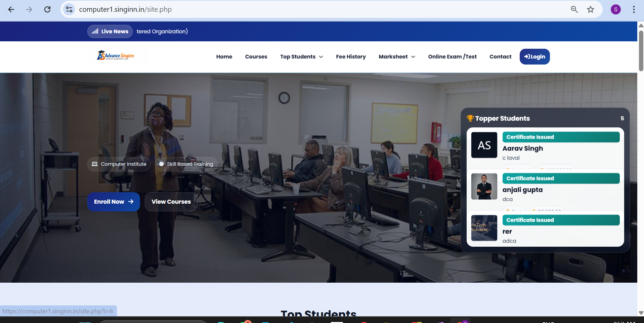Viewport: 644px width, 323px height.
Task: Click the Advance Singinn logo
Action: (116, 56)
